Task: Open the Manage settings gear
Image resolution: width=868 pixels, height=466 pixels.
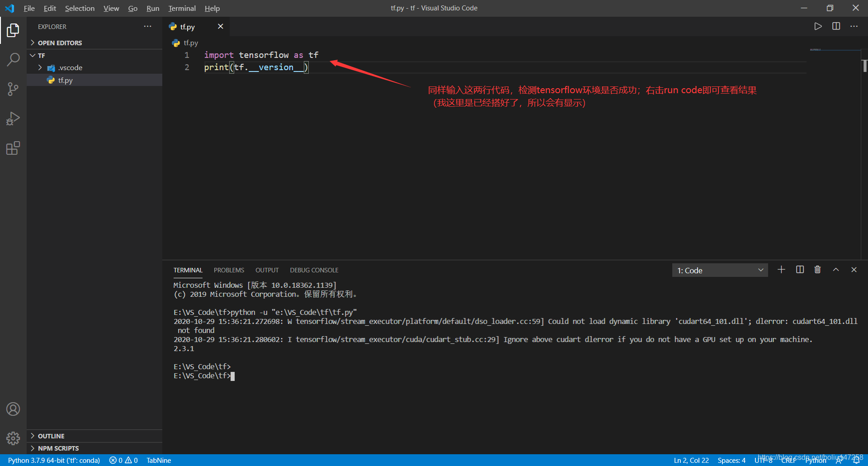Action: click(13, 438)
